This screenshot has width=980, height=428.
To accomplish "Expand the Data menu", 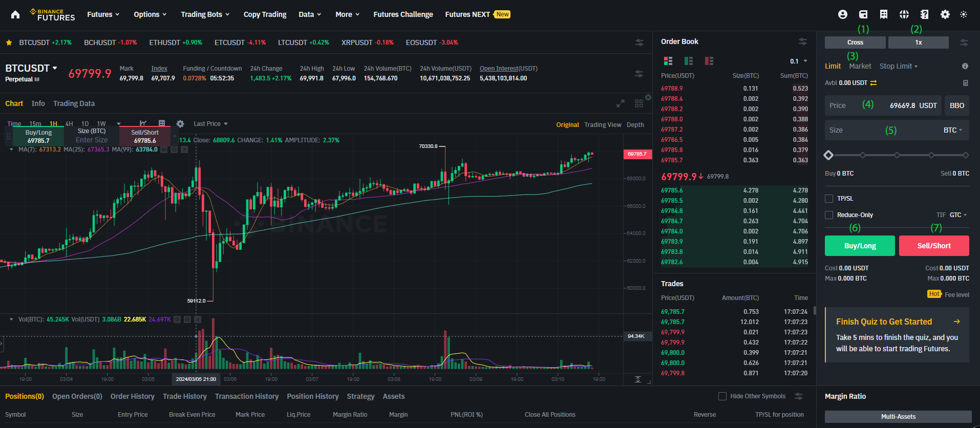I will coord(310,14).
